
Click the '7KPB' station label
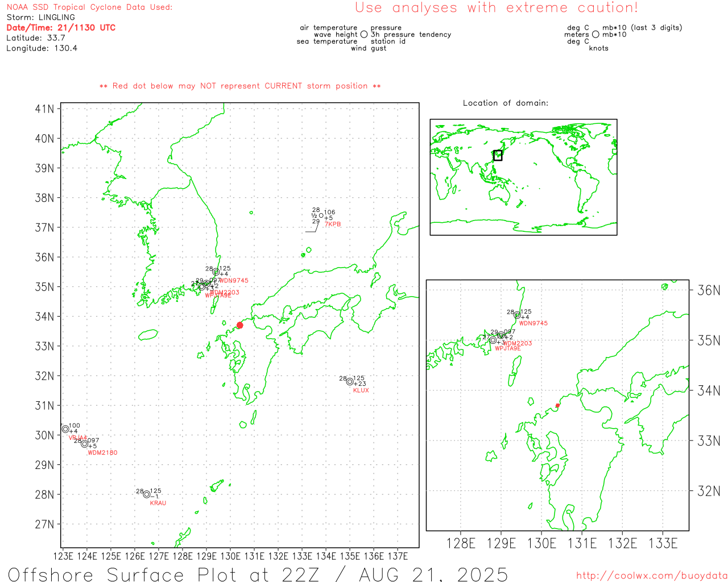(333, 225)
